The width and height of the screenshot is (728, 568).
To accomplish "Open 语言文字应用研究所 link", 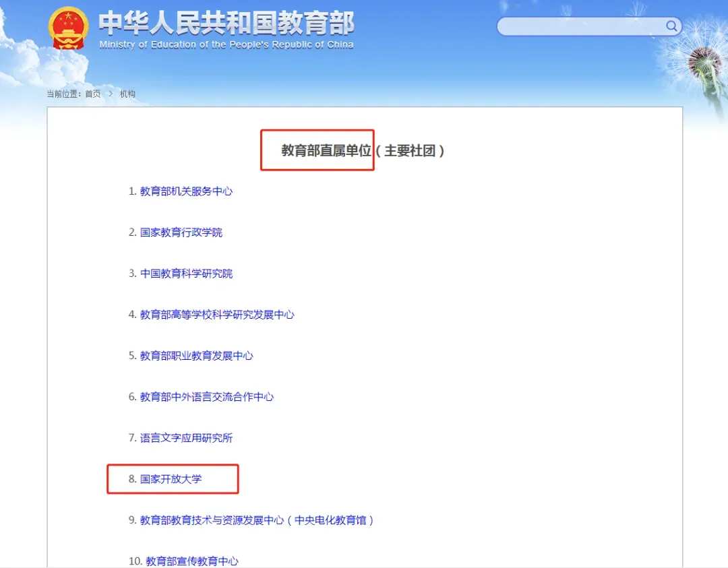I will point(186,437).
